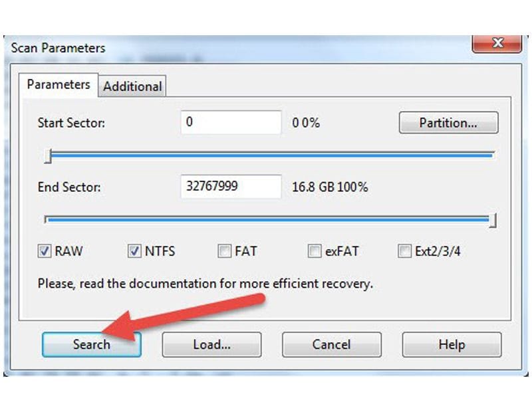Enable the FAT checkbox
Viewport: 532px width, 412px height.
pos(224,251)
